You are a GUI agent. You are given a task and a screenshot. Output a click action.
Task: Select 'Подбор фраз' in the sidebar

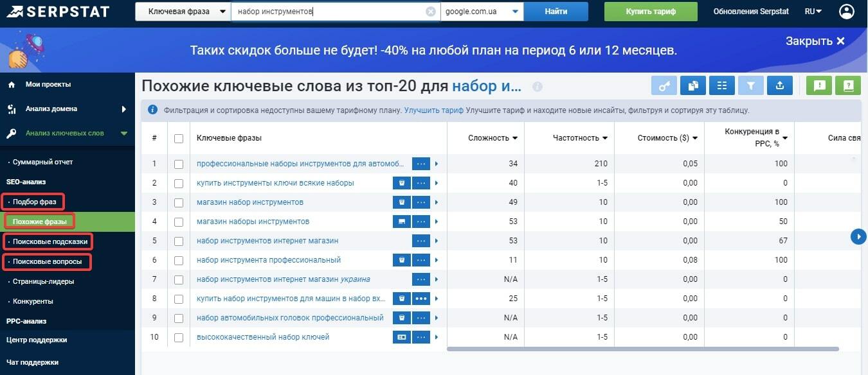pyautogui.click(x=35, y=202)
